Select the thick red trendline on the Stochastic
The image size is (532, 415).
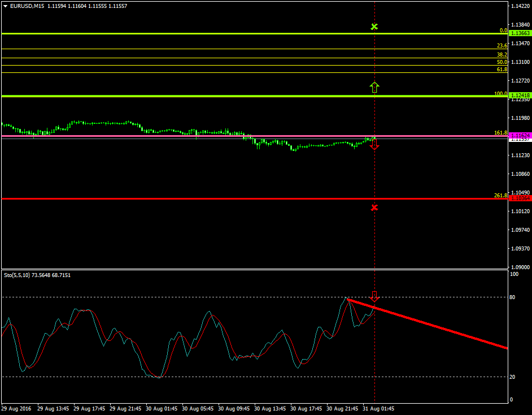(441, 326)
